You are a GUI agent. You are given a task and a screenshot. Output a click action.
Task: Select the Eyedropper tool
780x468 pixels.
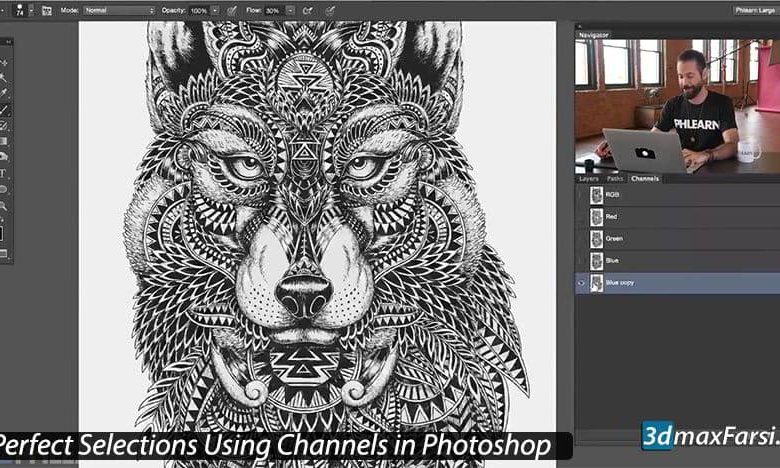(4, 93)
